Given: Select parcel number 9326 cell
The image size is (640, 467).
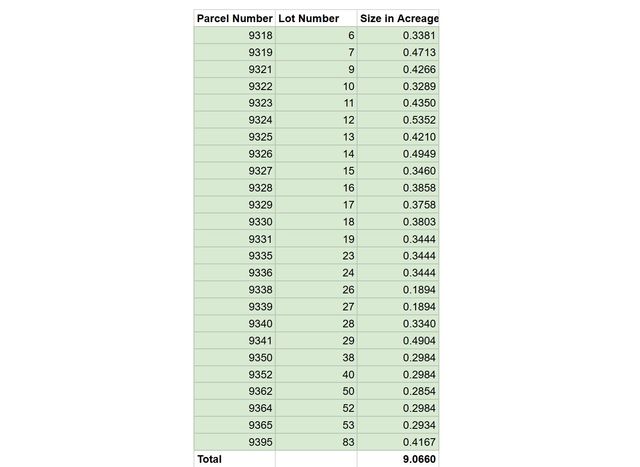Looking at the screenshot, I should [234, 154].
